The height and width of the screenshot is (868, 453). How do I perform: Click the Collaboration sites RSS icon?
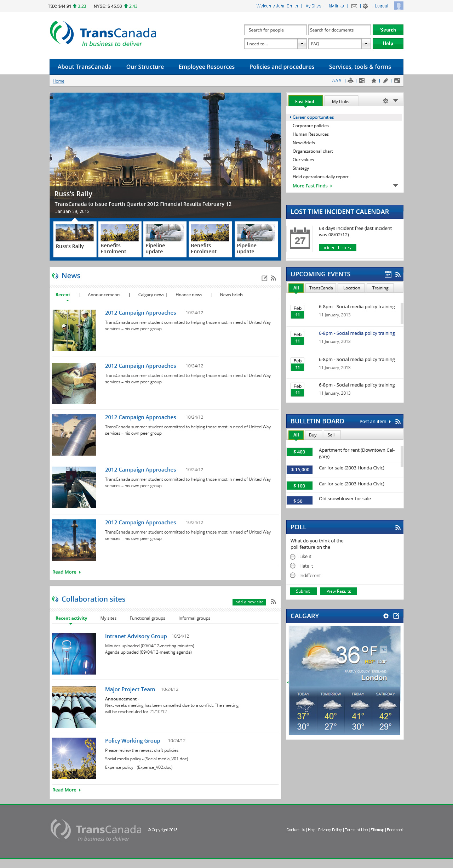click(273, 602)
